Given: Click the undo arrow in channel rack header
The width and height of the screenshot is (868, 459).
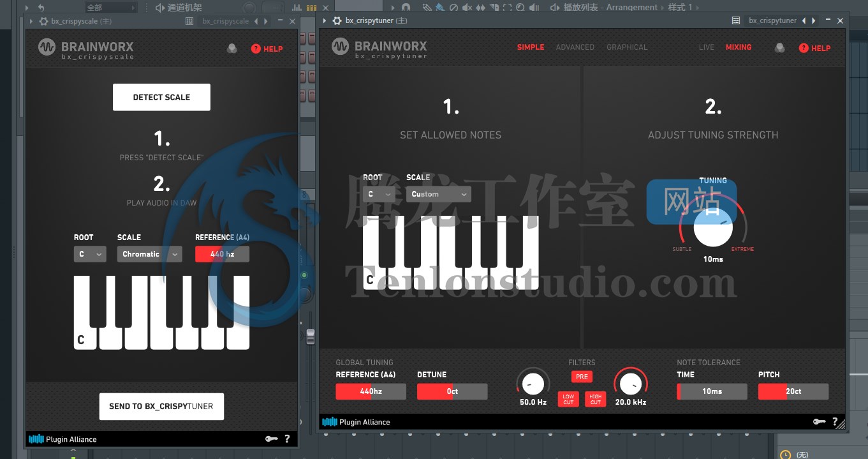Looking at the screenshot, I should pyautogui.click(x=41, y=8).
